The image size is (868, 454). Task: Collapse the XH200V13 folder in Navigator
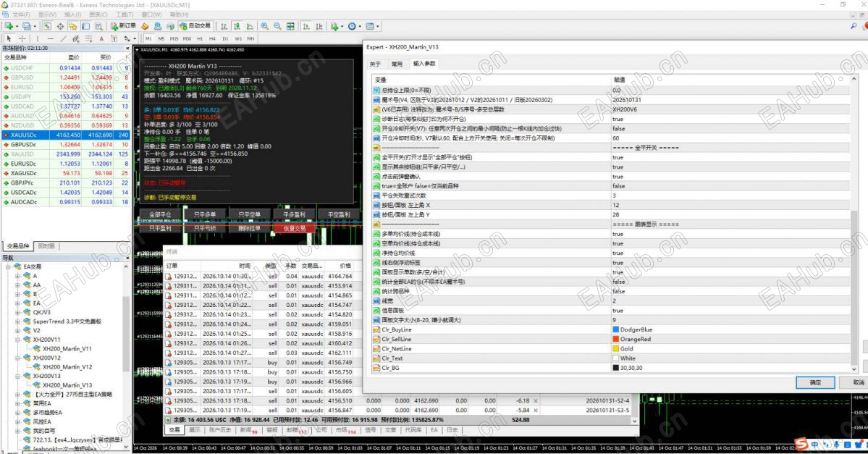pos(17,376)
